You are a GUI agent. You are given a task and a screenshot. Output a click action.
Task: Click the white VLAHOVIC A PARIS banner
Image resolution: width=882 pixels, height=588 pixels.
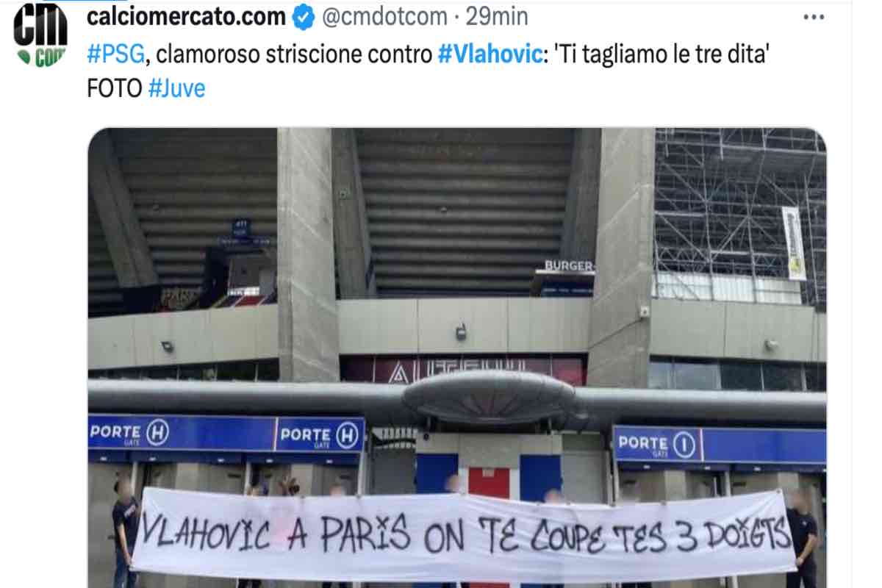point(463,535)
